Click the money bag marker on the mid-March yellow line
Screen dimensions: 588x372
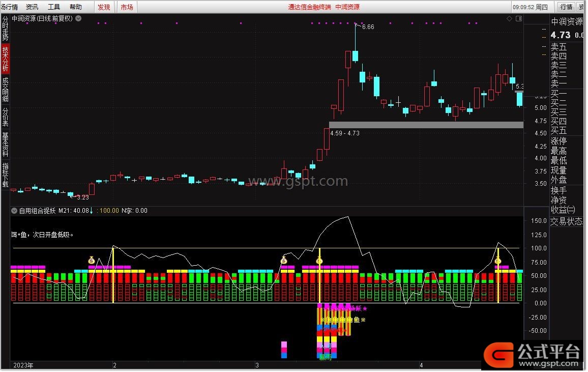point(319,260)
